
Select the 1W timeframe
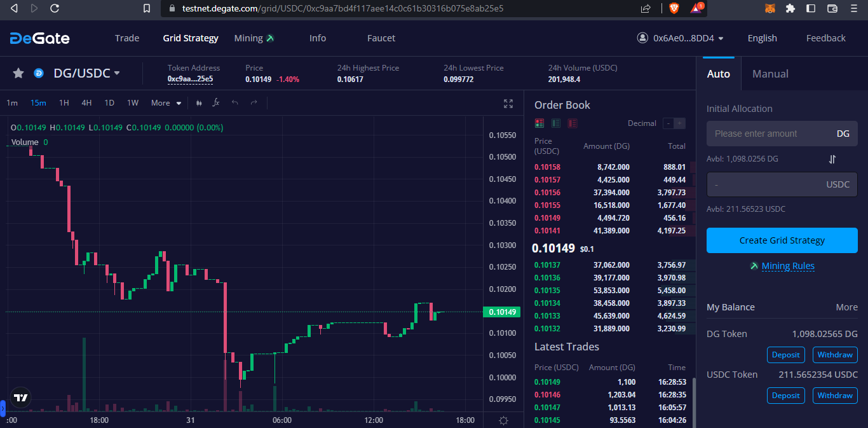point(133,103)
